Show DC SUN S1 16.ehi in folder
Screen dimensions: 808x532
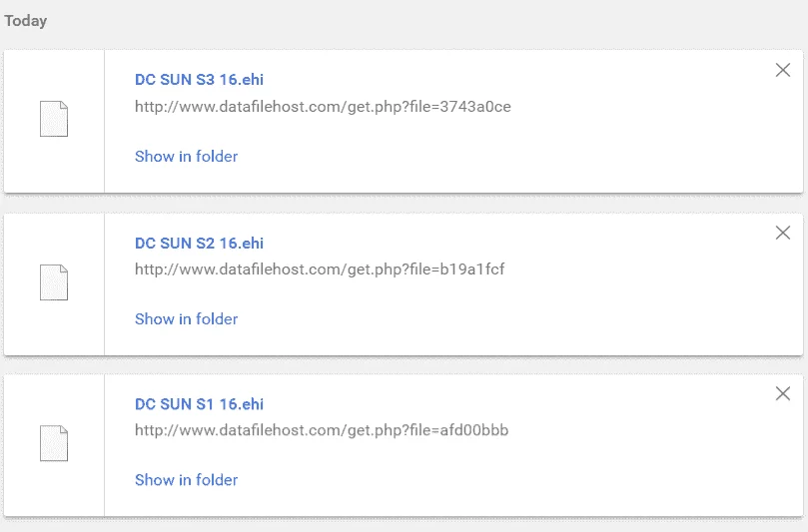click(x=186, y=479)
